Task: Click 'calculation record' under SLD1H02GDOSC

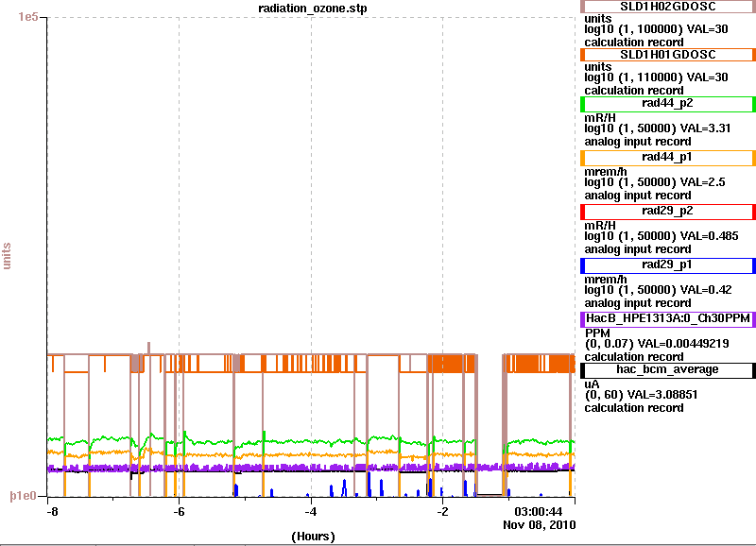Action: pos(634,42)
